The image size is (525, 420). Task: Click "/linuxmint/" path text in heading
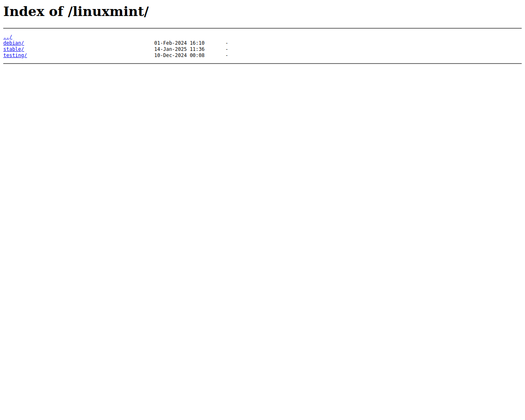(108, 11)
